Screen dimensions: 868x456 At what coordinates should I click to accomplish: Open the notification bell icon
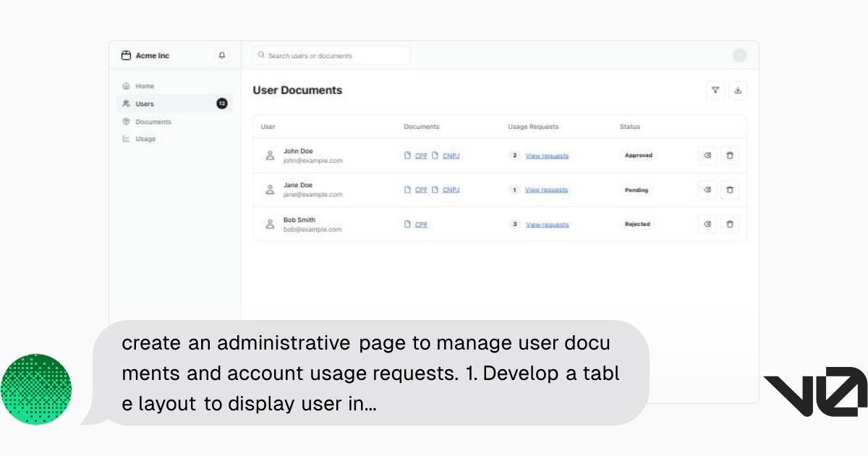coord(221,55)
